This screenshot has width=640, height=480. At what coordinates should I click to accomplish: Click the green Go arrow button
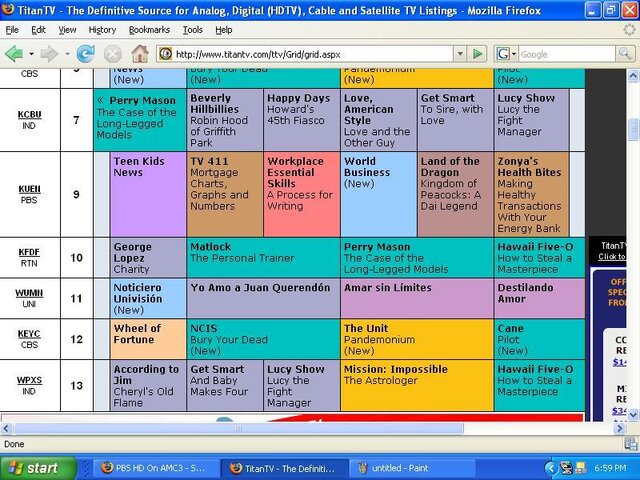[x=478, y=54]
